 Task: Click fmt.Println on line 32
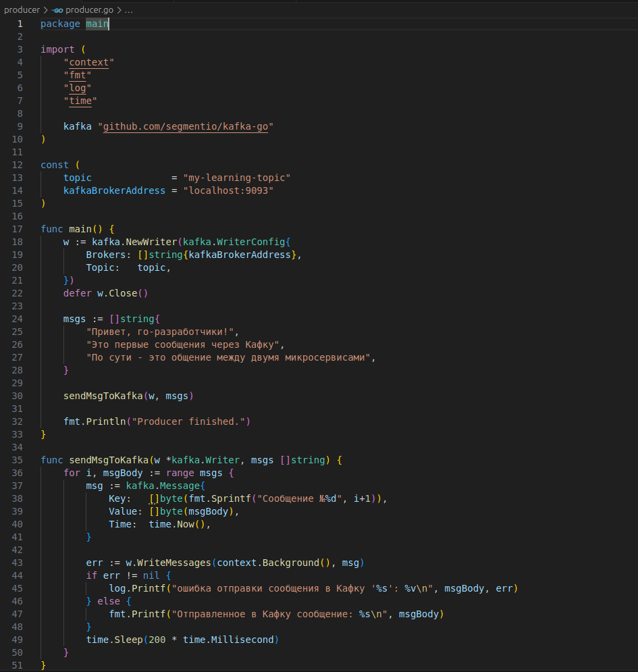point(95,421)
